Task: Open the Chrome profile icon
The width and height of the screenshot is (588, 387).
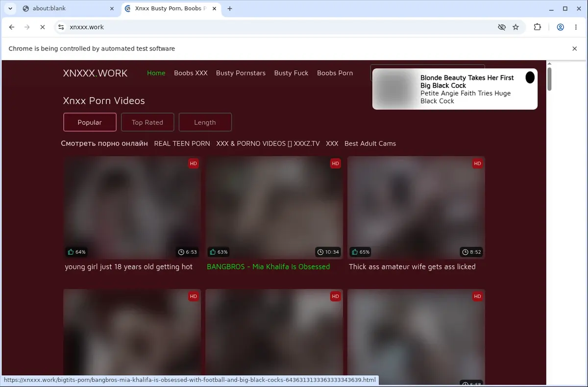Action: (x=560, y=27)
